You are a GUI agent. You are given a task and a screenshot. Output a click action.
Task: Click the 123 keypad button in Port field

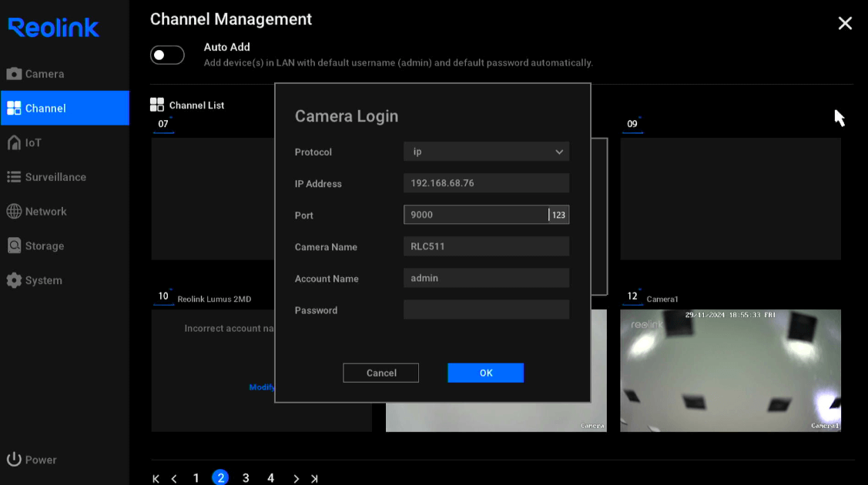pyautogui.click(x=558, y=215)
